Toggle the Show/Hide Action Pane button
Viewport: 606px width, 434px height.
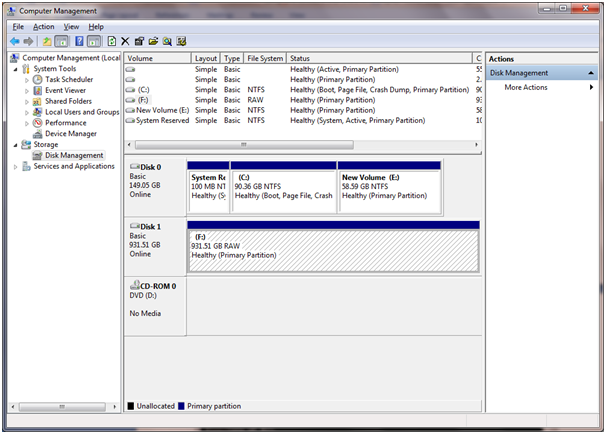[94, 41]
